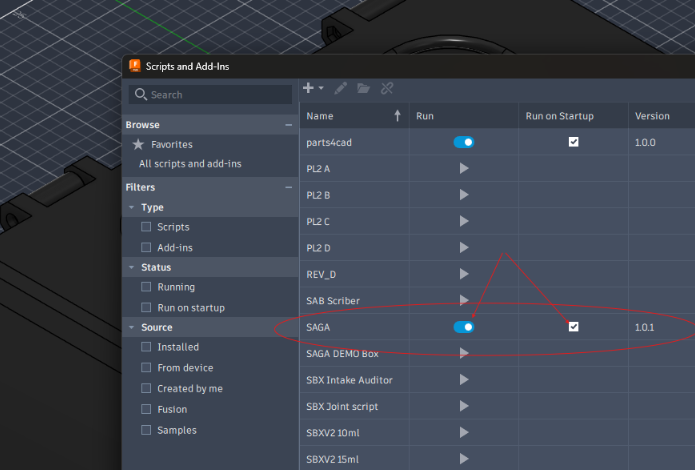
Task: Run the SAB Scriber script
Action: pos(464,300)
